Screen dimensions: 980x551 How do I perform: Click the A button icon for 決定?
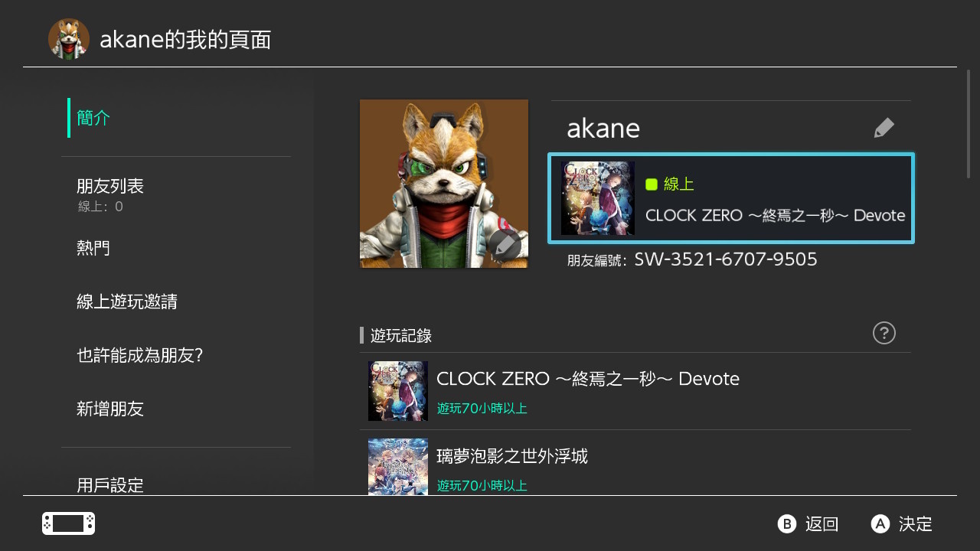(880, 524)
